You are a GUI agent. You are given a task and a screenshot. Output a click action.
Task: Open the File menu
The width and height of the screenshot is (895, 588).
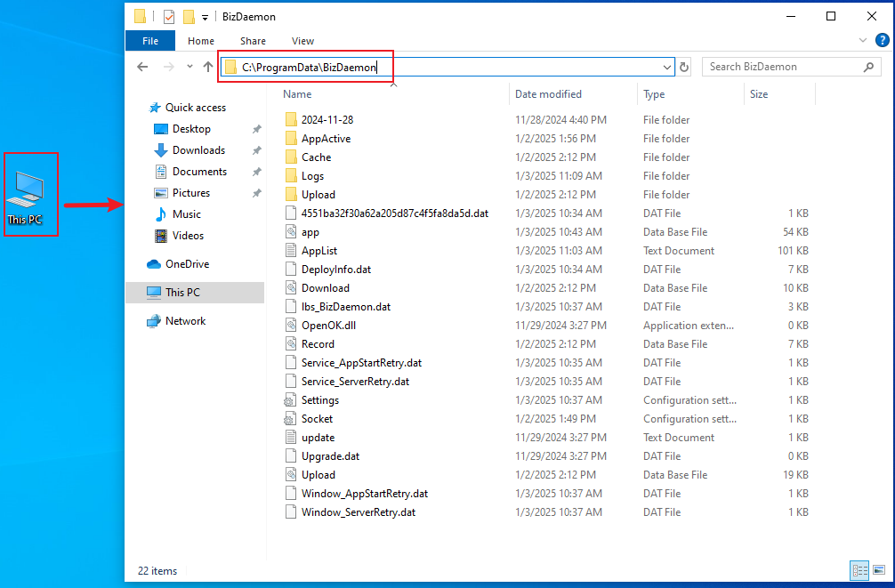pyautogui.click(x=150, y=41)
